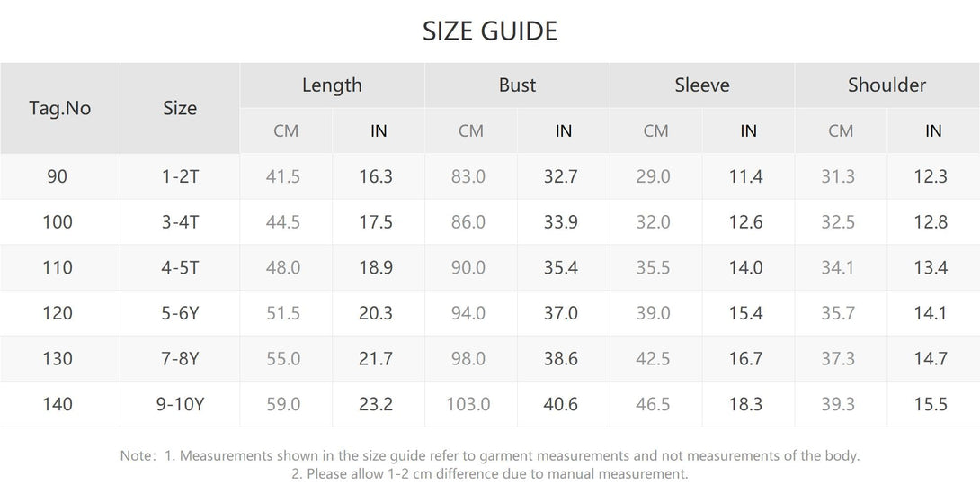Click the SIZE GUIDE title

click(x=489, y=31)
